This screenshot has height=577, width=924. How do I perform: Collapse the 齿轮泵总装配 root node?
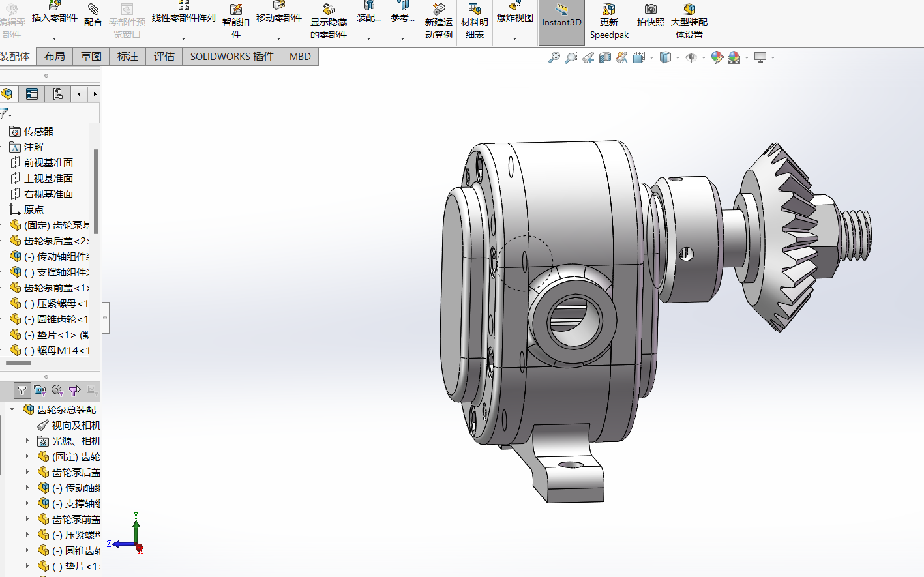pos(12,410)
